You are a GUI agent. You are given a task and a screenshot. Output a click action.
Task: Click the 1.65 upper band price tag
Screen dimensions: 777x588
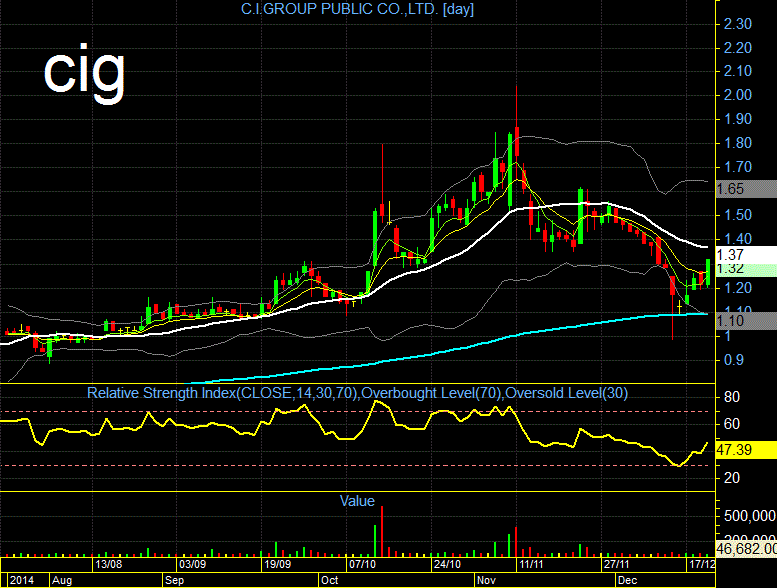point(746,189)
